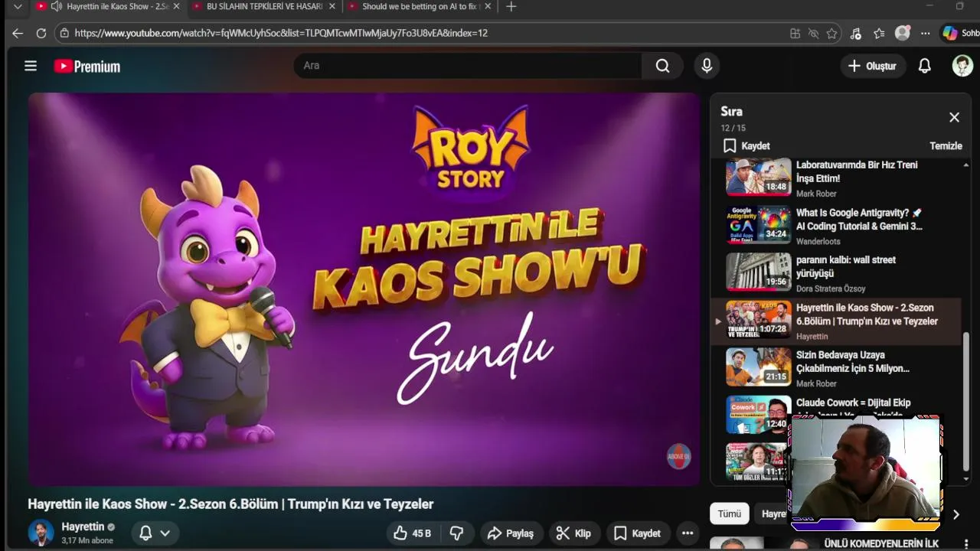This screenshot has height=551, width=980.
Task: Click the video title below the player
Action: tap(230, 504)
